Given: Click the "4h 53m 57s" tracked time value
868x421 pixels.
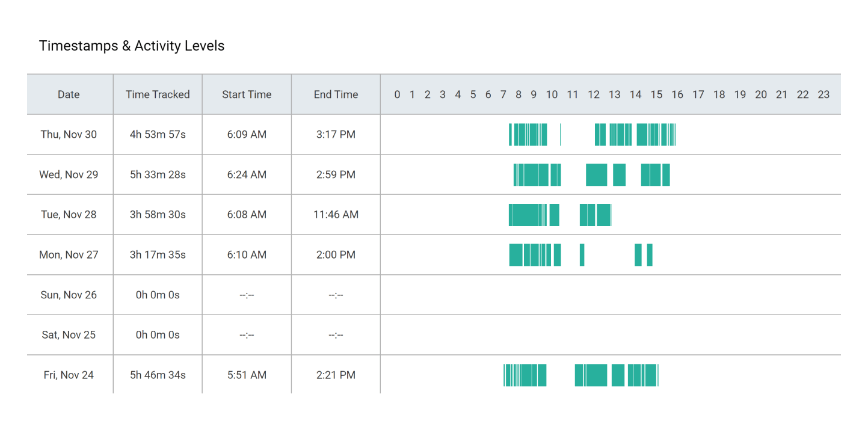Looking at the screenshot, I should [157, 134].
